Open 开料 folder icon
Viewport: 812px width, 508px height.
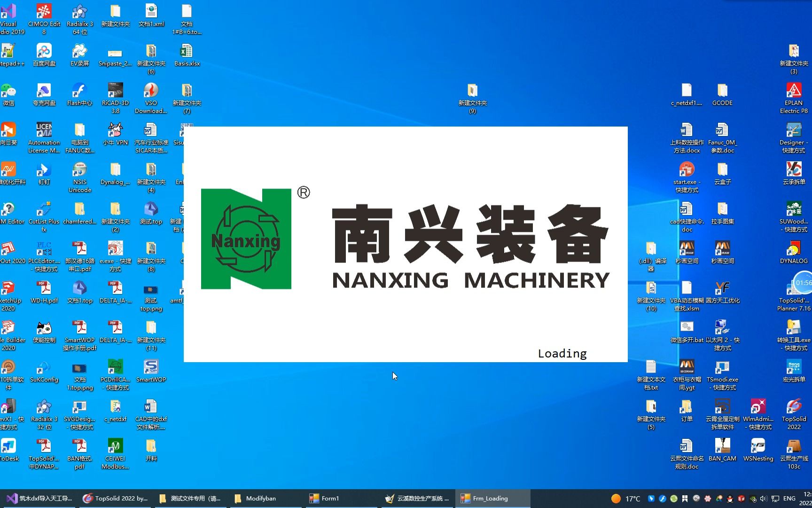[151, 450]
